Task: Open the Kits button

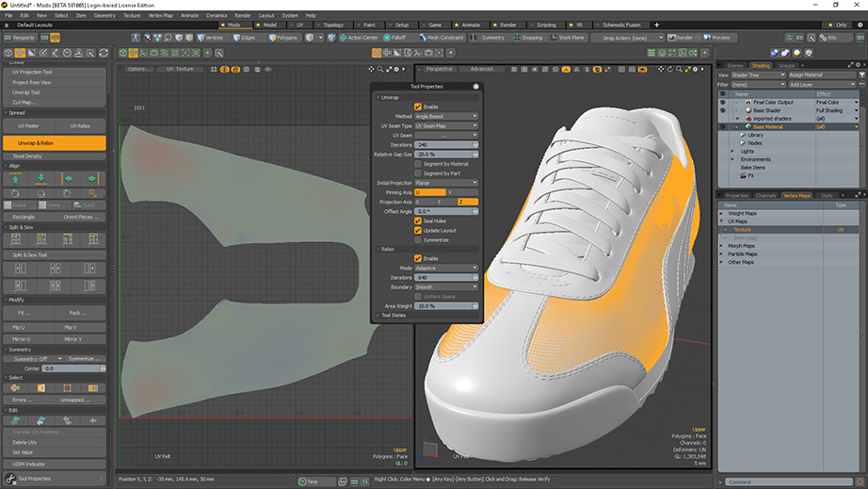Action: (x=828, y=38)
